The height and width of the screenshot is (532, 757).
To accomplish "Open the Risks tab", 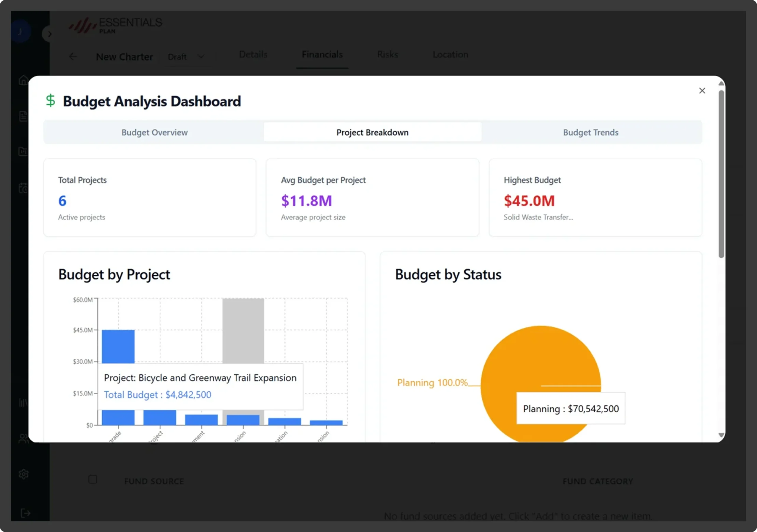I will (387, 54).
